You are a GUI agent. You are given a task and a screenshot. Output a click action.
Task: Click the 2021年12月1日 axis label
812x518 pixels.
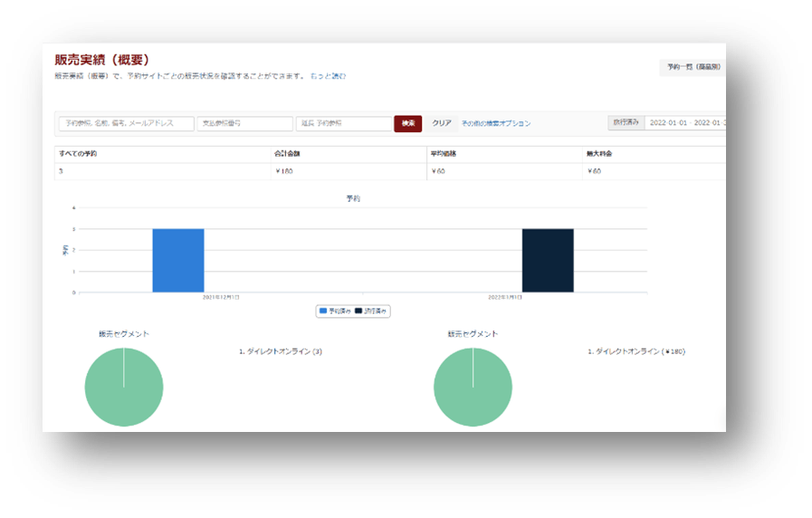point(221,297)
